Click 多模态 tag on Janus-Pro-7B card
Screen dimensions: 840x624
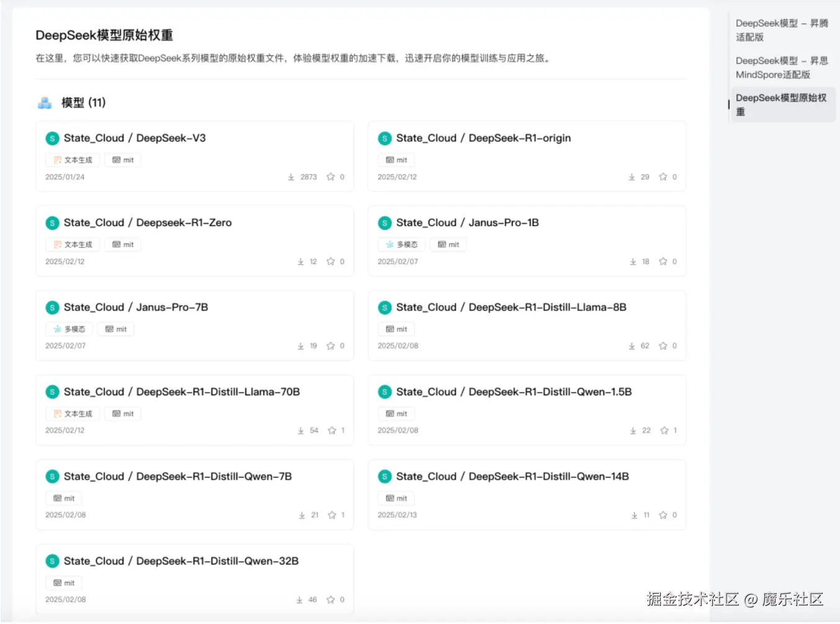pyautogui.click(x=69, y=329)
